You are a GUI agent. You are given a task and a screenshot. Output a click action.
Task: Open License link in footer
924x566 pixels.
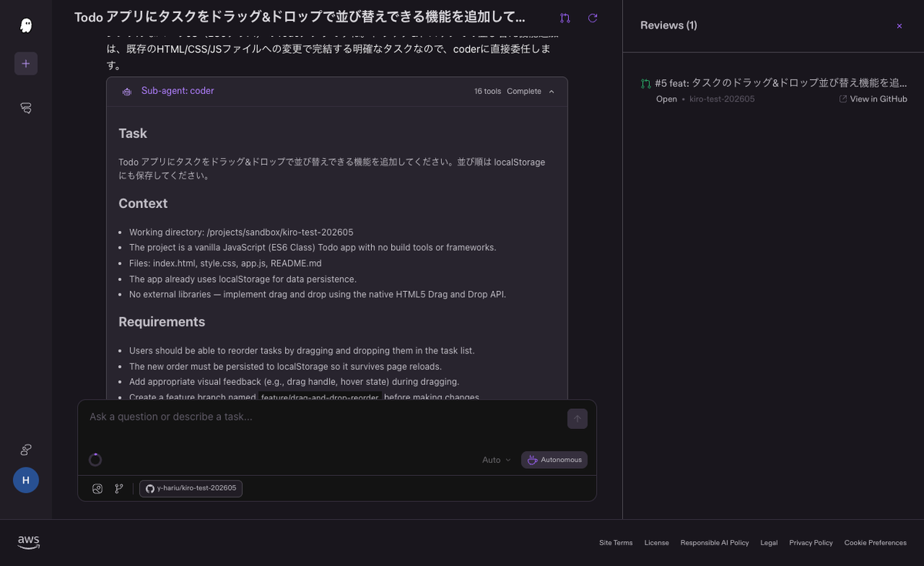pos(657,543)
